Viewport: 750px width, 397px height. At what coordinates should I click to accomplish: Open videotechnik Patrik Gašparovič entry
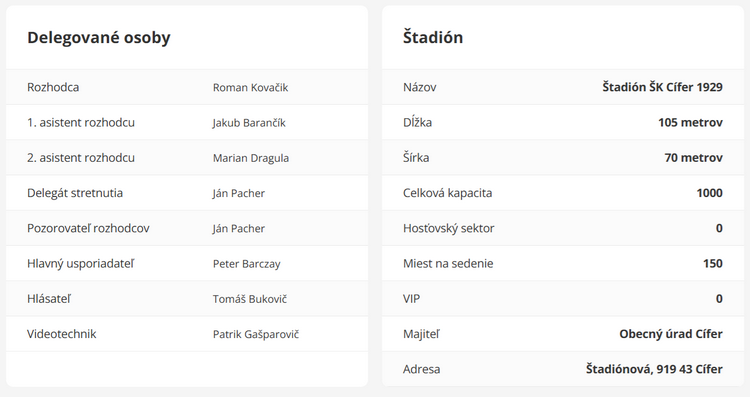coord(256,334)
